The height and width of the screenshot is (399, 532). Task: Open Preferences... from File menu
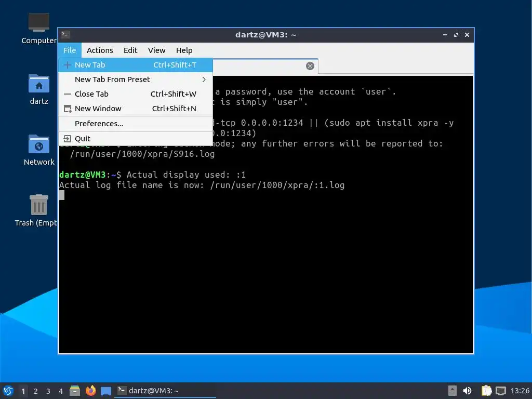pyautogui.click(x=136, y=124)
